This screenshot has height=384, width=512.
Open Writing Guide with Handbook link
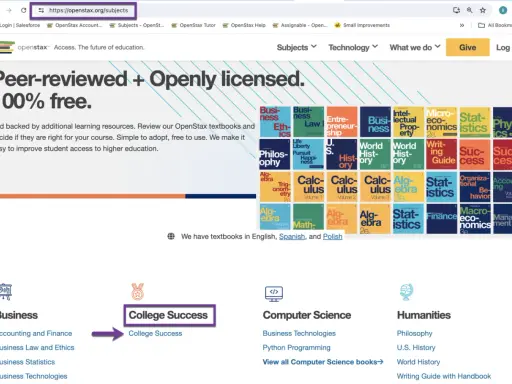point(444,376)
